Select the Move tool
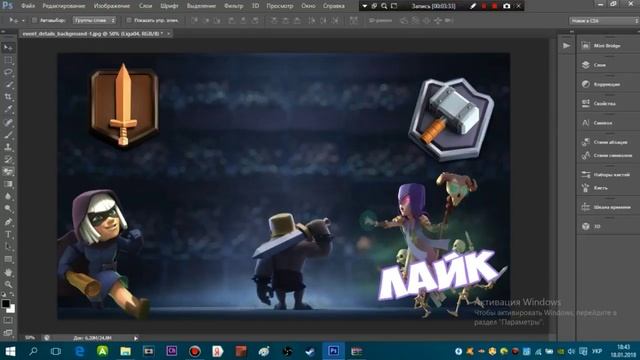640x360 pixels. (x=8, y=48)
